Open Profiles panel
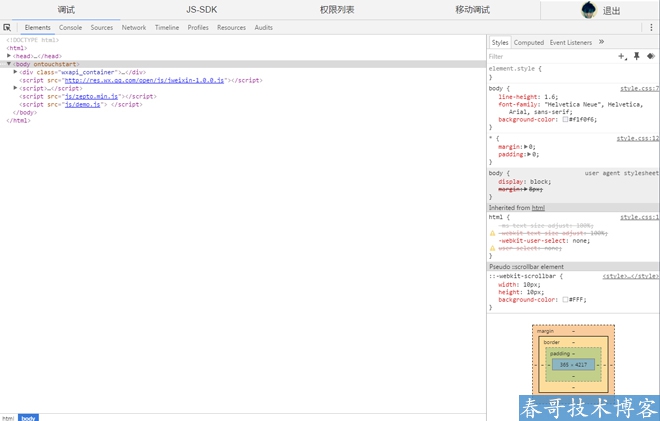 tap(198, 27)
